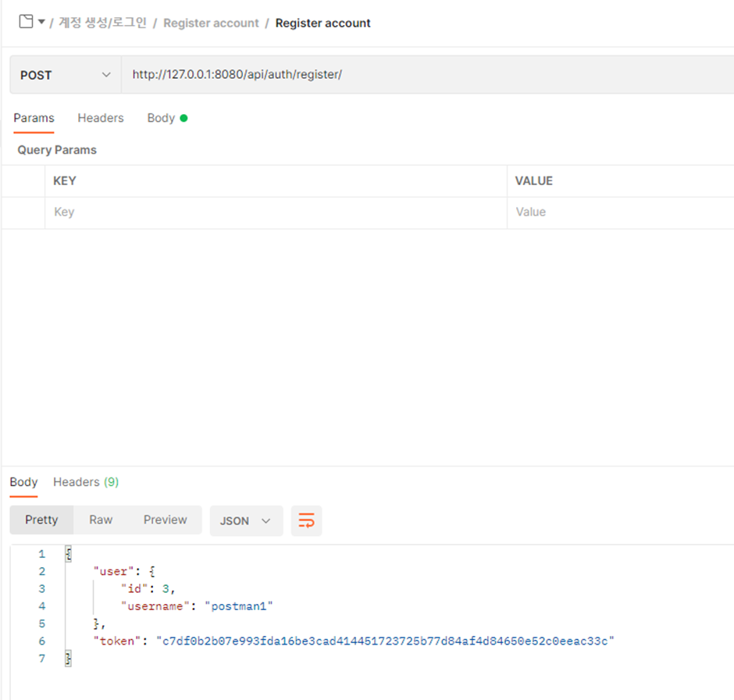Switch to the Body request tab
The width and height of the screenshot is (734, 700).
point(161,118)
